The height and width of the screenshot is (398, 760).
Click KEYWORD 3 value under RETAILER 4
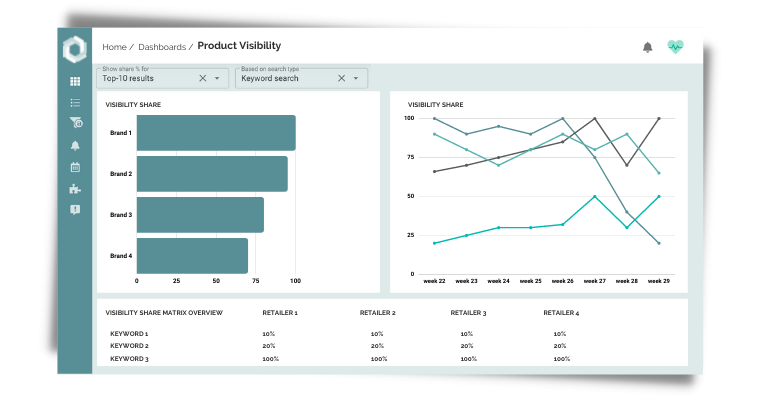click(562, 359)
